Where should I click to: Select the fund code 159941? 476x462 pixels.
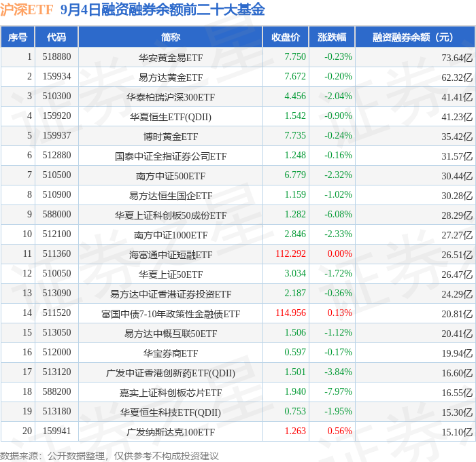[56, 431]
